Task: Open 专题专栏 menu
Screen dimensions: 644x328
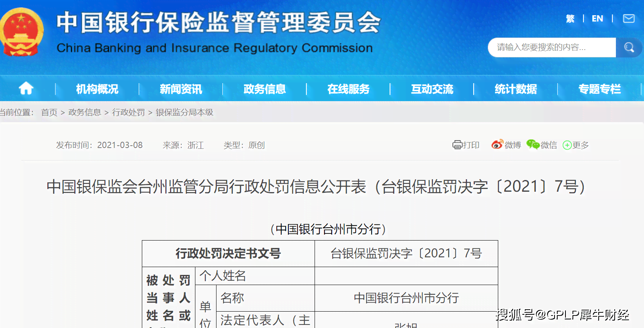Action: tap(599, 89)
